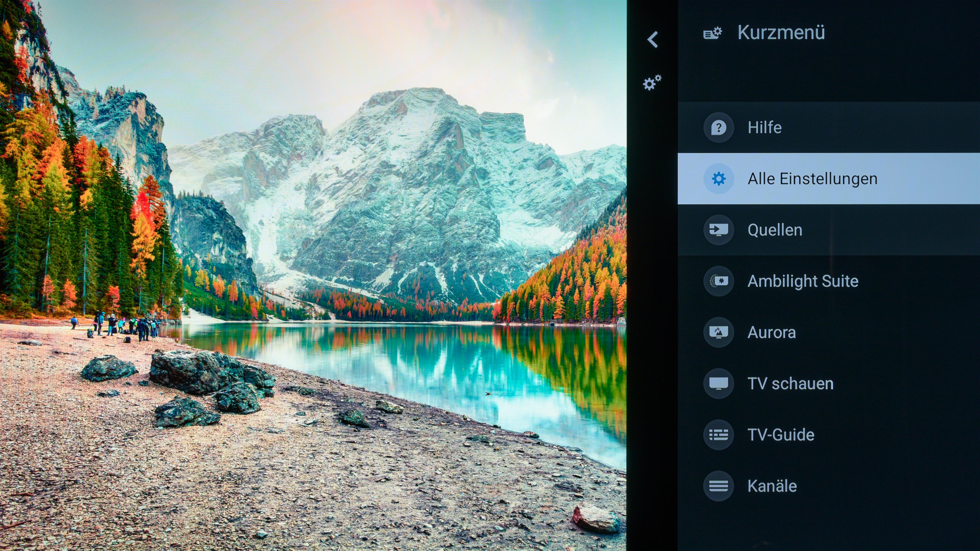Click the Quellen input source icon
Image resolution: width=980 pixels, height=551 pixels.
pyautogui.click(x=718, y=230)
